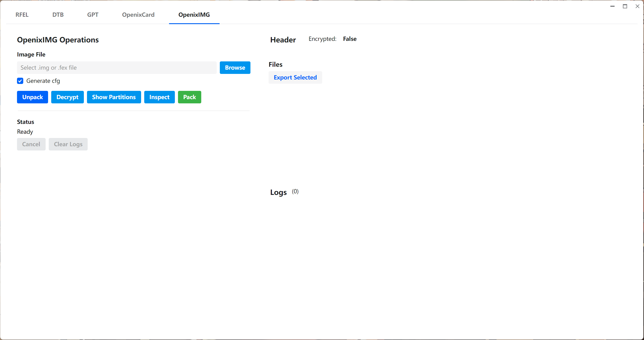Go to the OpenixCard tab
Viewport: 644px width, 340px height.
coord(138,15)
